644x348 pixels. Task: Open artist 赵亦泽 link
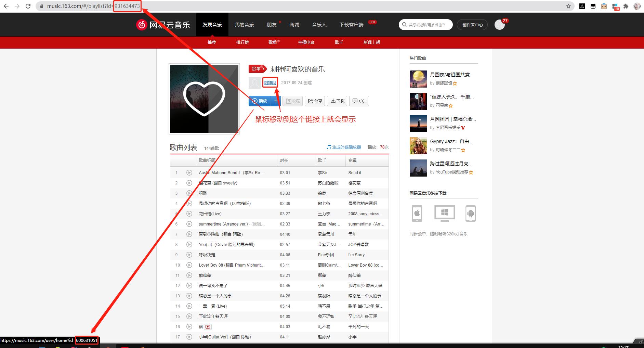click(x=324, y=337)
